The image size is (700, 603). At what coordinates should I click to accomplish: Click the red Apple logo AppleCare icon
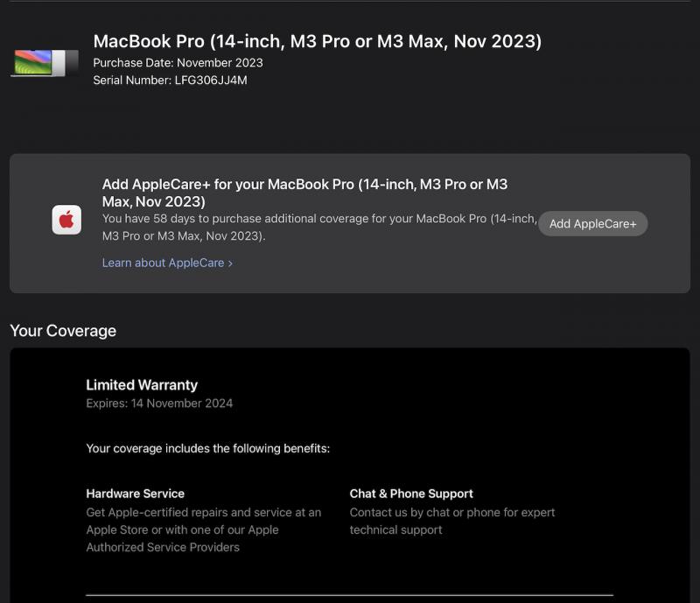tap(66, 220)
